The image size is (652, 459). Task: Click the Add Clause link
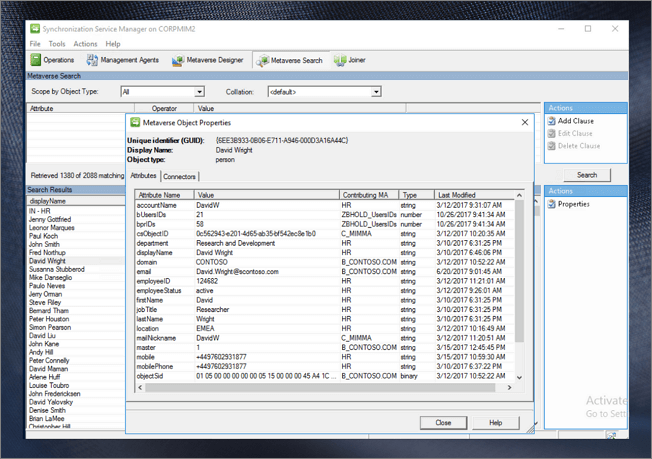576,121
